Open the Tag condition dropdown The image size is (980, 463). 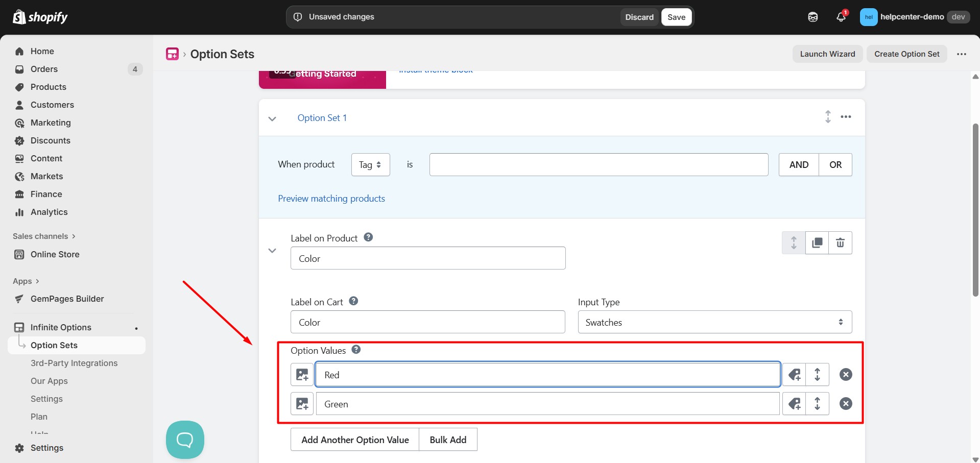[x=370, y=164]
